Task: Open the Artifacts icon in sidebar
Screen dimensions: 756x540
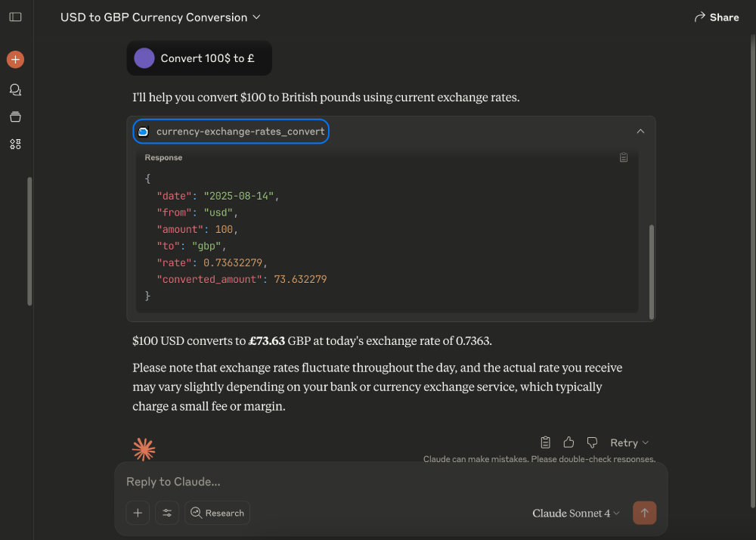Action: point(15,144)
